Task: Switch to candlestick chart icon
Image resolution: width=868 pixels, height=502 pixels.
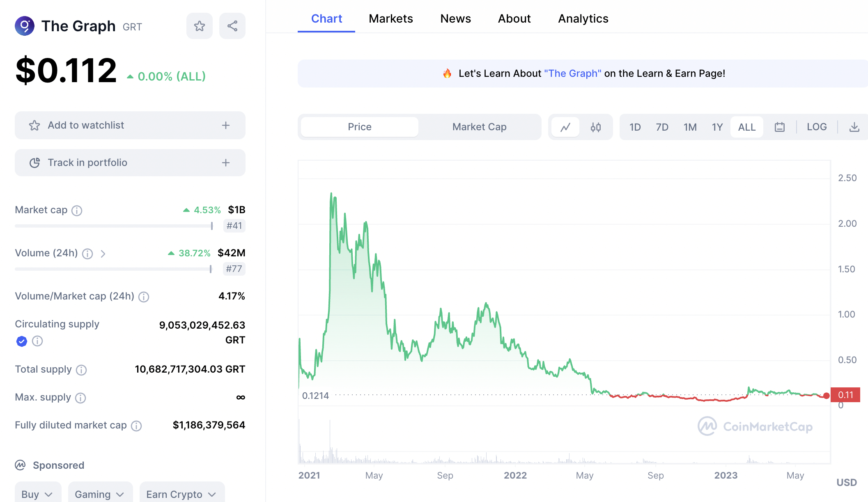Action: (596, 127)
